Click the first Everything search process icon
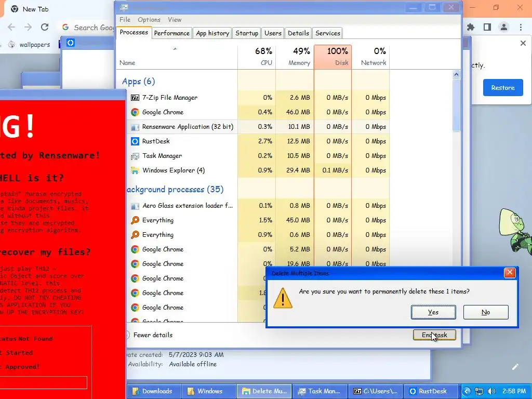532x399 pixels. pos(135,220)
